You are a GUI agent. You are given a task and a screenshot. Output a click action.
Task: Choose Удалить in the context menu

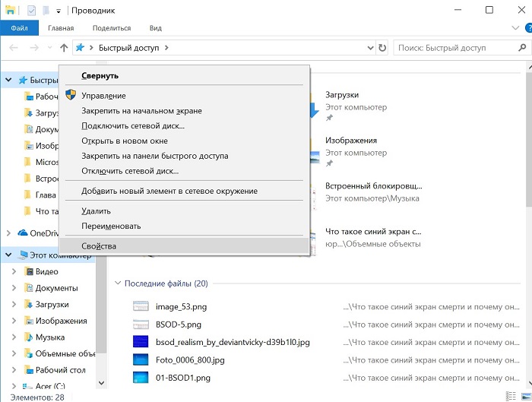[184, 211]
